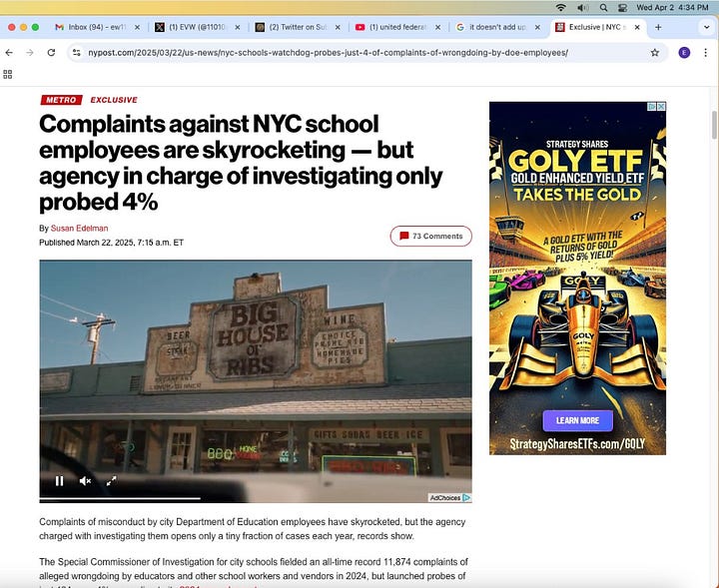Open the 73 Comments button
Screen dimensions: 719x588
[x=431, y=236]
